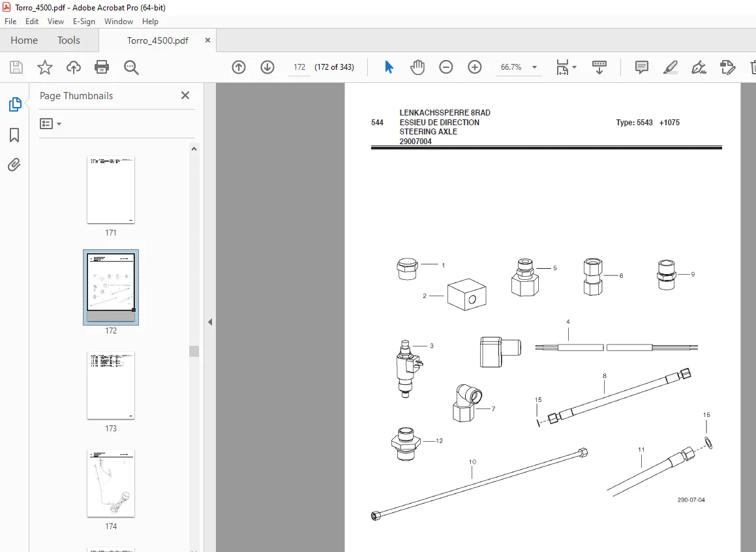Add the document to starred files
Image resolution: width=756 pixels, height=552 pixels.
[45, 67]
